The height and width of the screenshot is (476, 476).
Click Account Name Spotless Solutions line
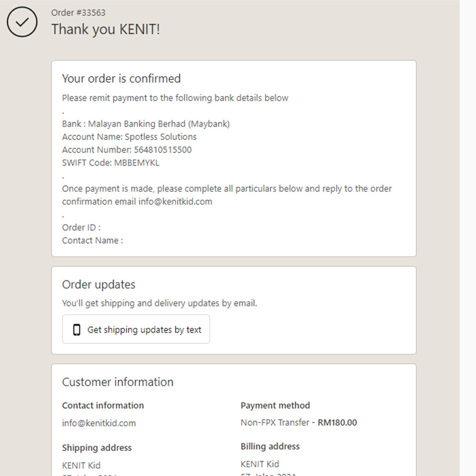129,137
